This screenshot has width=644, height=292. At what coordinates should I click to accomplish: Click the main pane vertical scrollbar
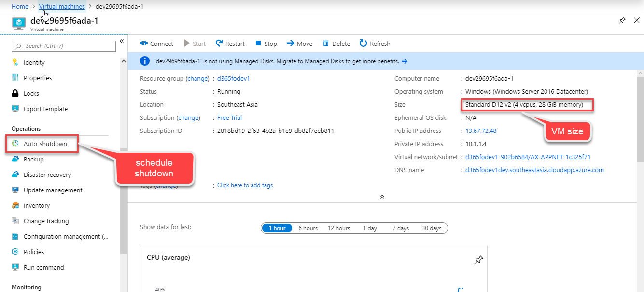640,118
